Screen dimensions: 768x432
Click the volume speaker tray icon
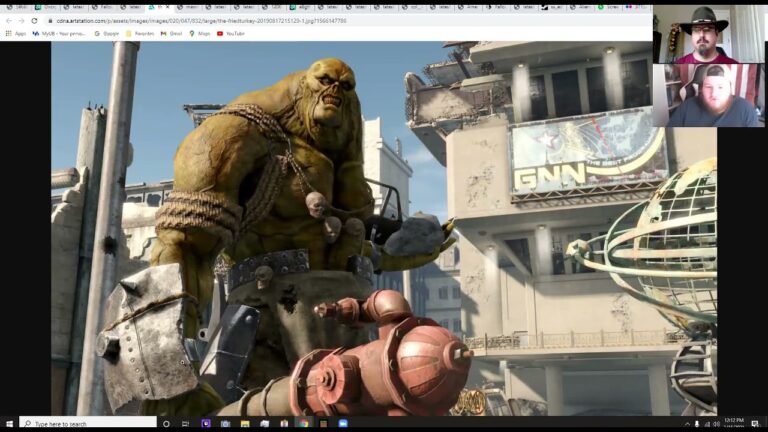click(716, 424)
